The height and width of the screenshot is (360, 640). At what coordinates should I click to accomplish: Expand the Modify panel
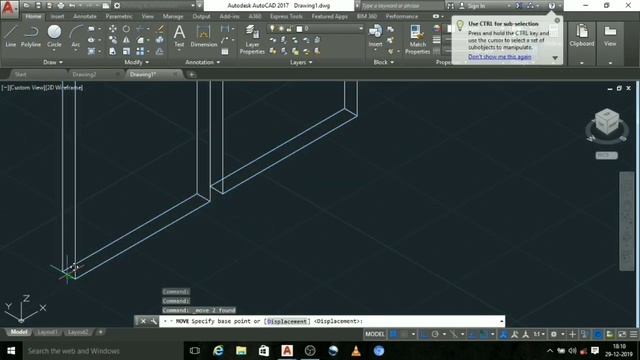(x=137, y=62)
